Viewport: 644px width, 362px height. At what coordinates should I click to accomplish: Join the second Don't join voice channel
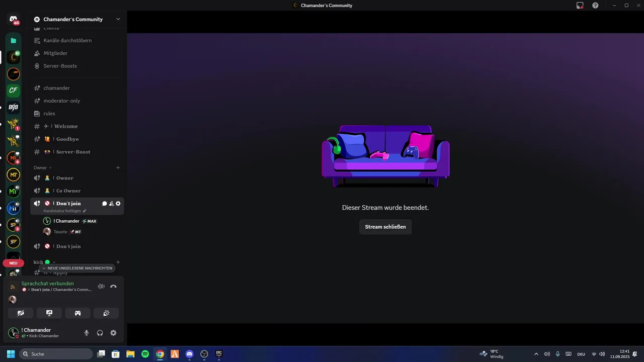(x=76, y=246)
